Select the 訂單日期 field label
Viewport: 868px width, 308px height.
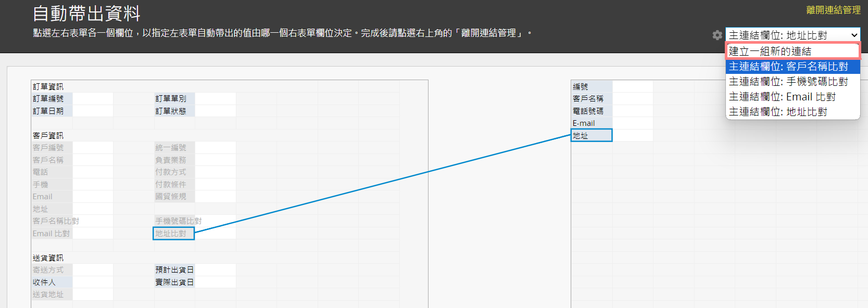52,111
